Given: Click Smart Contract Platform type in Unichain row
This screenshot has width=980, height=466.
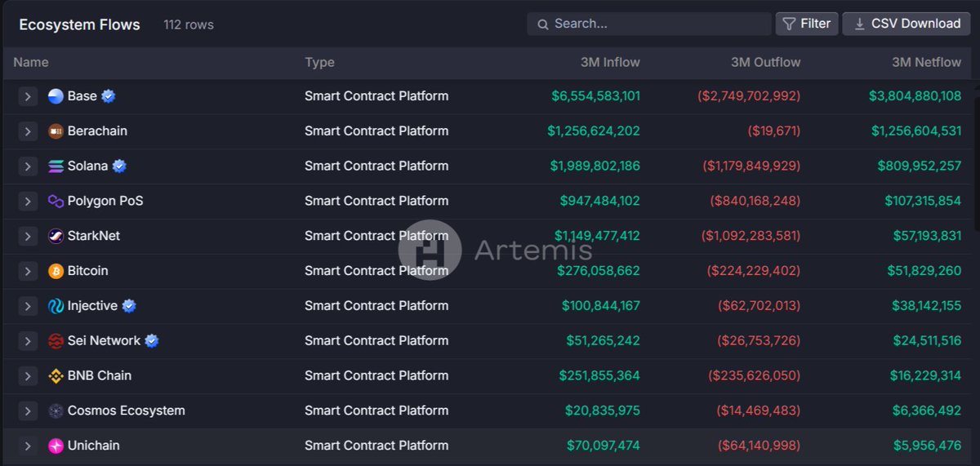Looking at the screenshot, I should (x=376, y=446).
